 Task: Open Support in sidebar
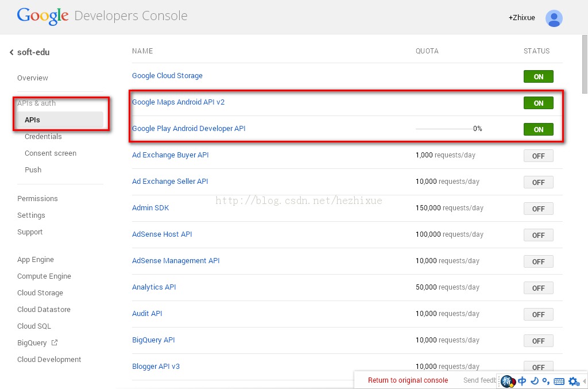tap(30, 232)
